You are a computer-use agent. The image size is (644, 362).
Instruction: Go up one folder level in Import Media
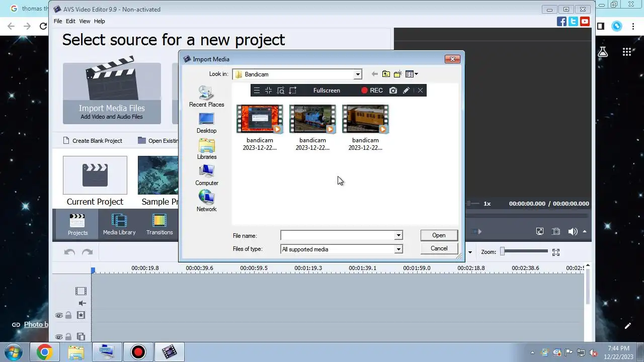386,74
